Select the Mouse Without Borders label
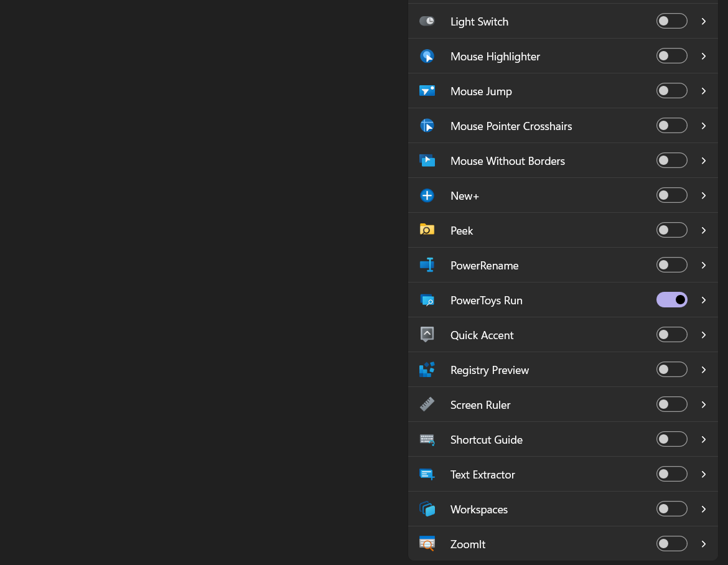728x565 pixels. [508, 161]
